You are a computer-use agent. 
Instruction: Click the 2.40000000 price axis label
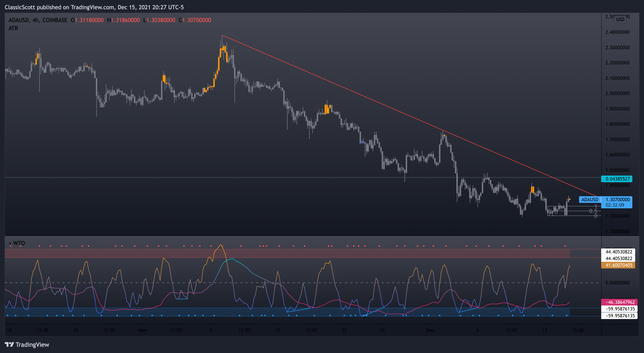tap(618, 32)
